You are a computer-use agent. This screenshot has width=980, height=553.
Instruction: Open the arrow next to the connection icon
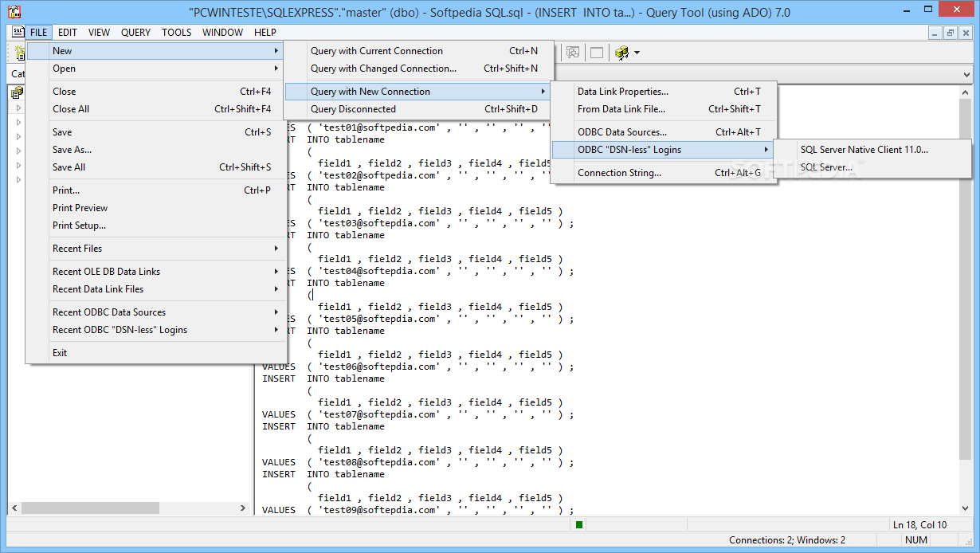tap(637, 53)
